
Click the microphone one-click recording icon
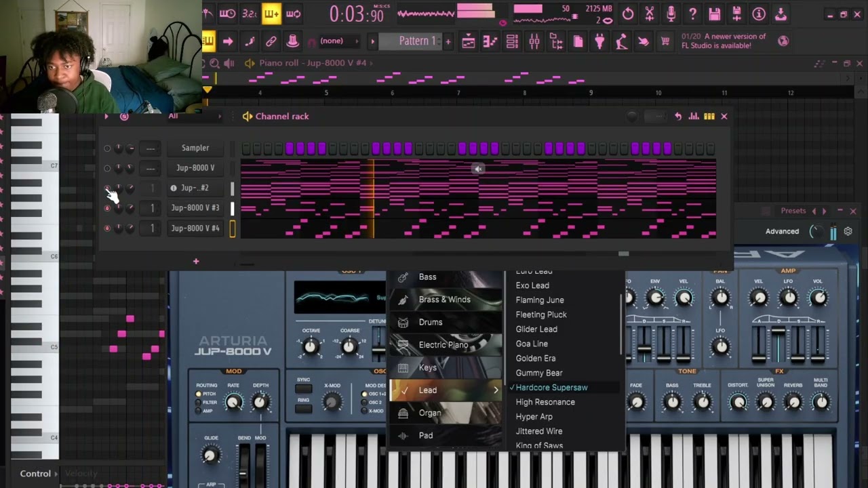click(671, 14)
